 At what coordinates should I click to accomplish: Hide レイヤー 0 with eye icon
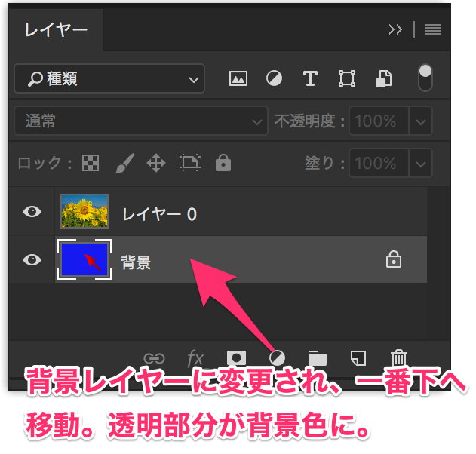(32, 211)
